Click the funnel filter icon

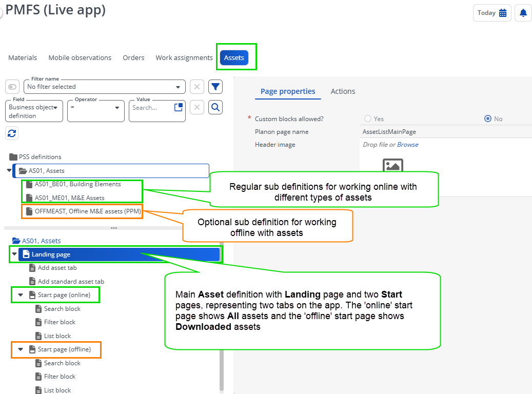coord(215,87)
